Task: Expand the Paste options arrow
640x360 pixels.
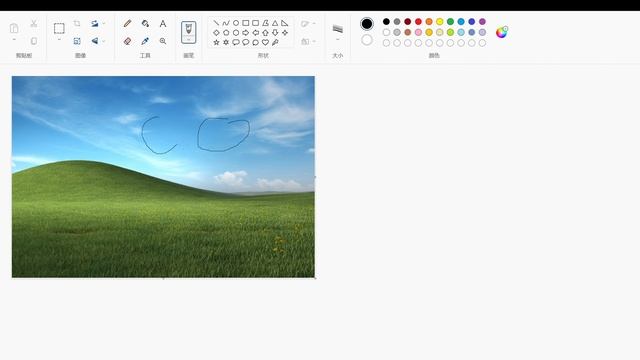Action: pos(14,40)
